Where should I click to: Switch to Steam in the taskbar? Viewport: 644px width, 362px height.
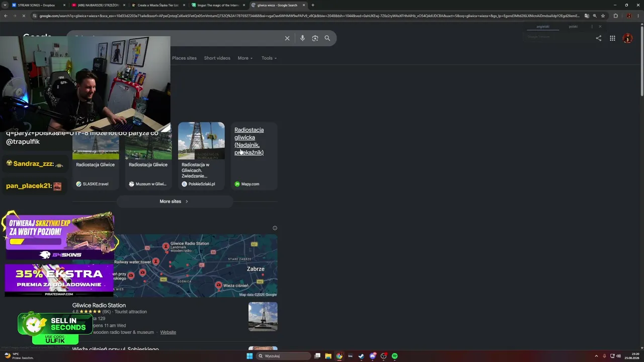pyautogui.click(x=361, y=356)
